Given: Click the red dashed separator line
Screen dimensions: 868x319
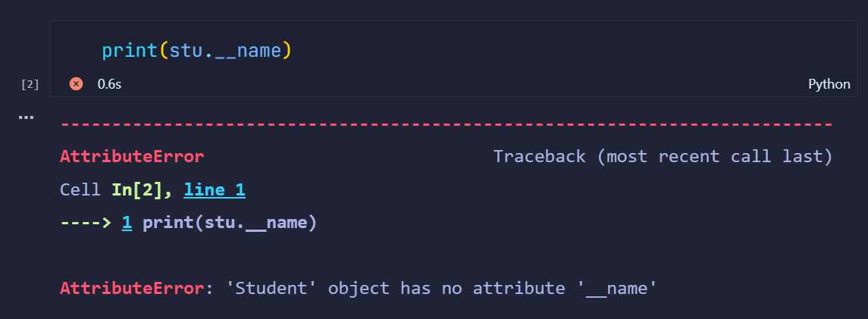Looking at the screenshot, I should click(x=446, y=124).
